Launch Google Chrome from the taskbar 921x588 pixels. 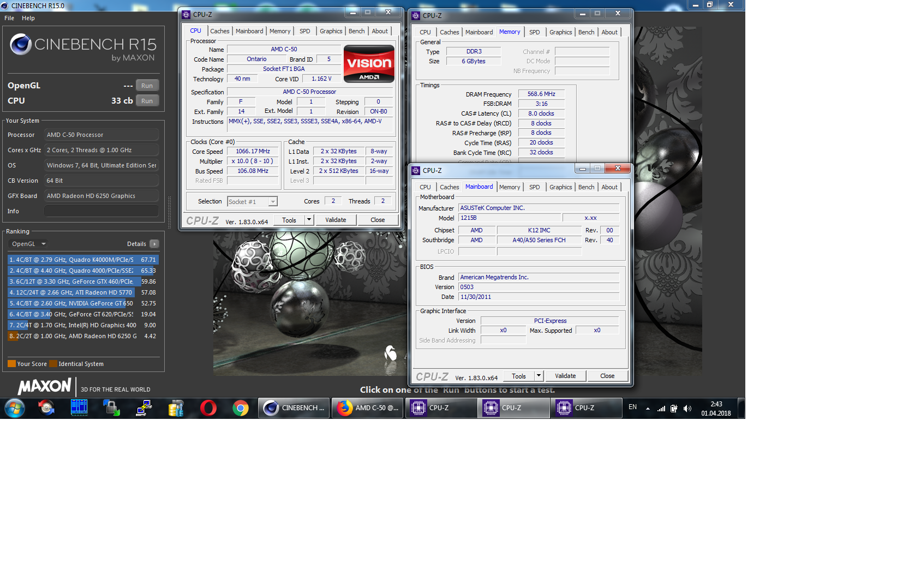point(240,408)
